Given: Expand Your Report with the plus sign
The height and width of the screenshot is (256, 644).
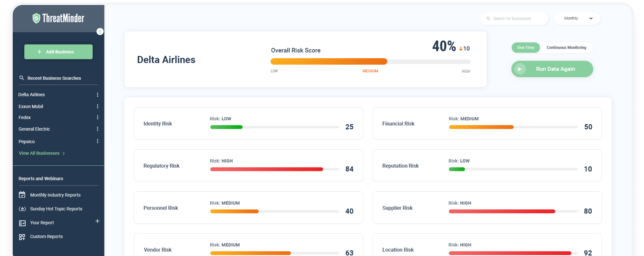Looking at the screenshot, I should pyautogui.click(x=97, y=221).
